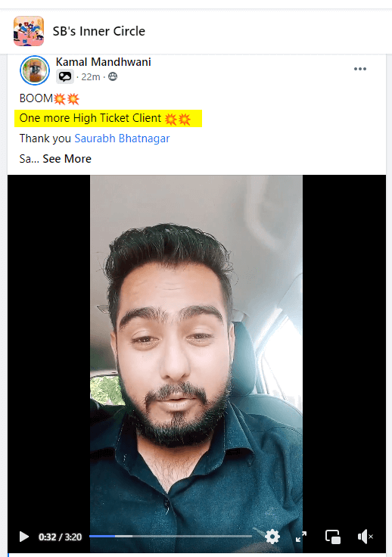Open the 22m post timestamp
Viewport: 392px width, 557px height.
pyautogui.click(x=91, y=76)
